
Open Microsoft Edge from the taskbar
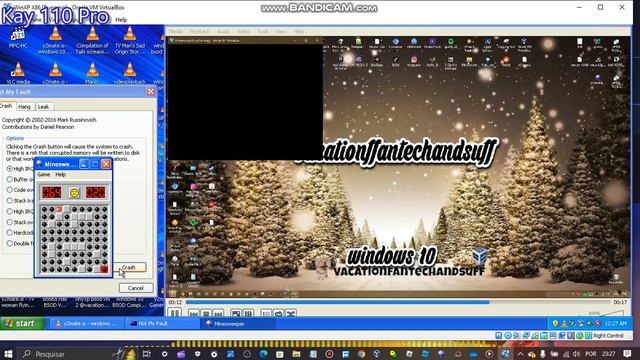point(263,354)
